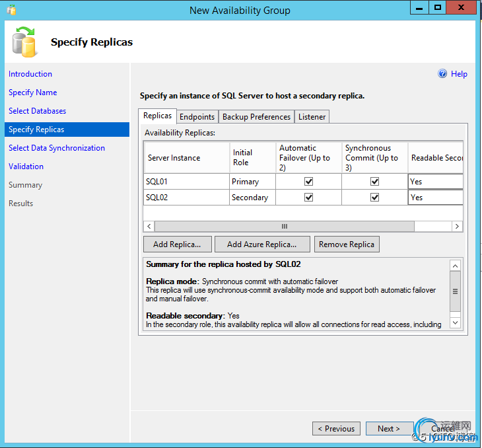482x448 pixels.
Task: Click the Remove Replica button
Action: tap(347, 244)
